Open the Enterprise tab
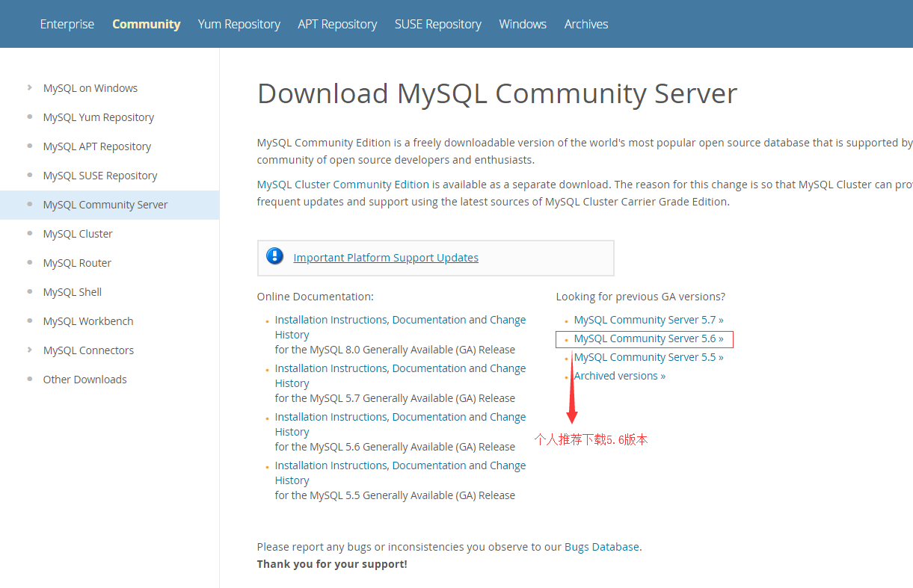 tap(67, 24)
